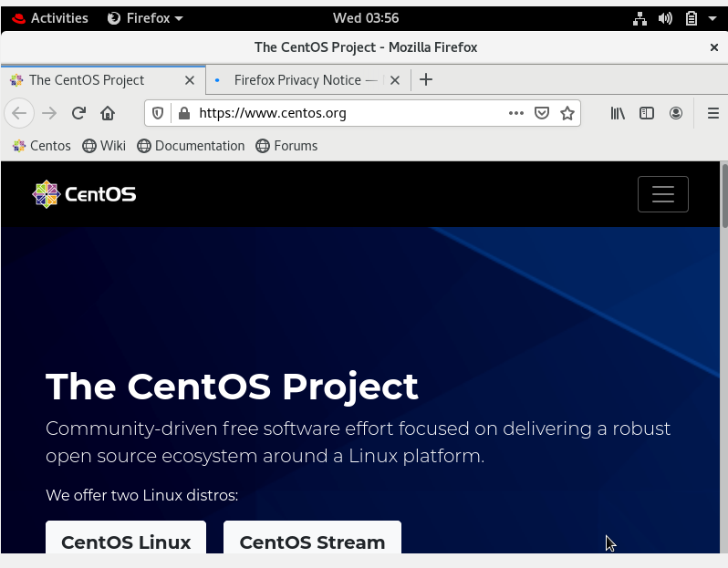
Task: Open the Documentation bookmark
Action: click(x=191, y=146)
